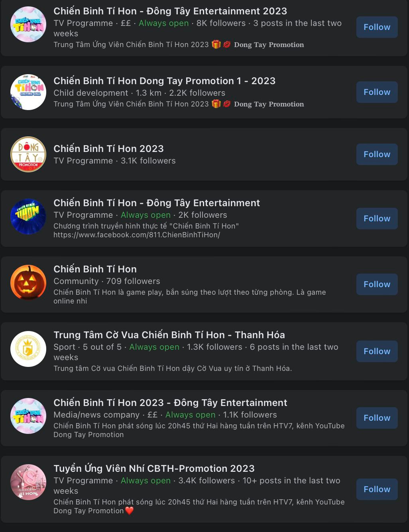Follow Chiến Binh Tí Hon Dong Tay Promotion 1 - 2023
409x532 pixels.
pyautogui.click(x=377, y=92)
